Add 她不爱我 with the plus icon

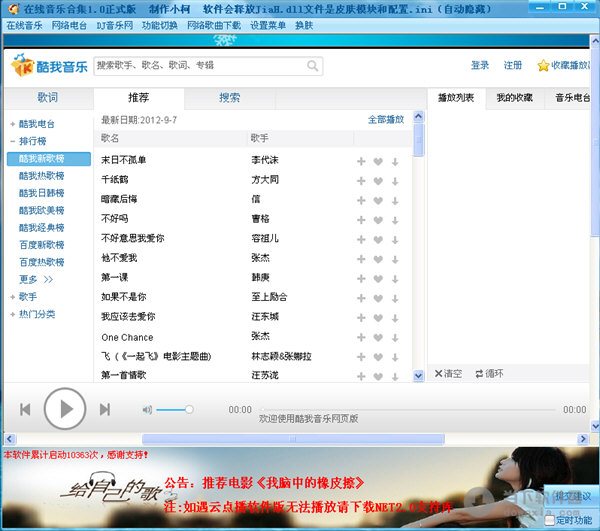[361, 259]
